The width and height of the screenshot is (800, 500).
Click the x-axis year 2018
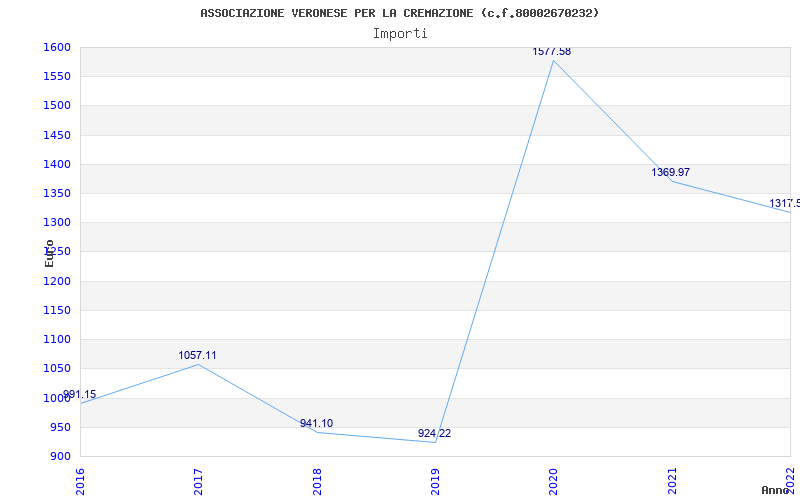pos(317,482)
